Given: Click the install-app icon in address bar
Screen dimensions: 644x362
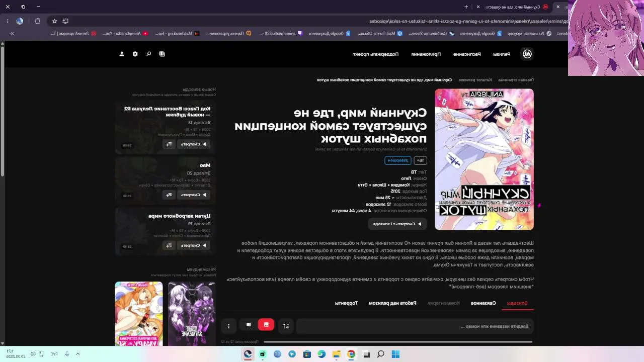Looking at the screenshot, I should pyautogui.click(x=65, y=21).
